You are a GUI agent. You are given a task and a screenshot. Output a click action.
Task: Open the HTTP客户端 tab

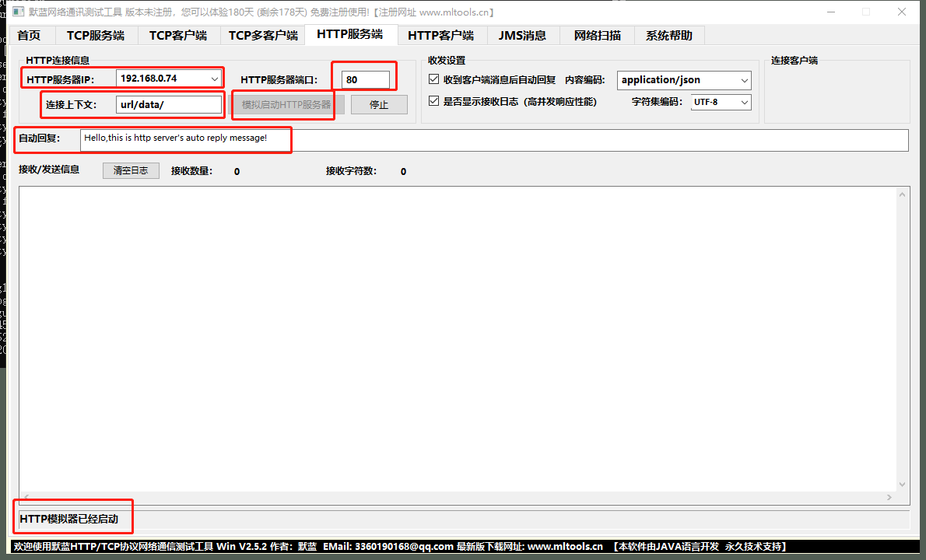(440, 36)
